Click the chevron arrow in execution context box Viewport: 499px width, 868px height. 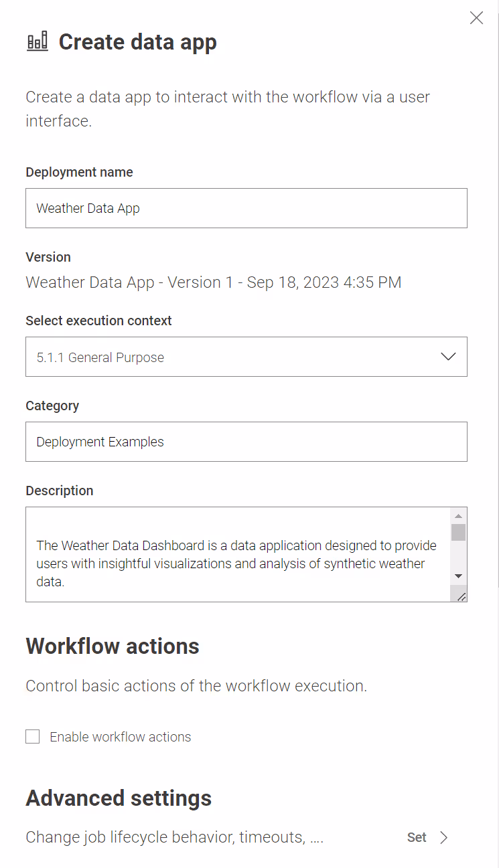(448, 357)
